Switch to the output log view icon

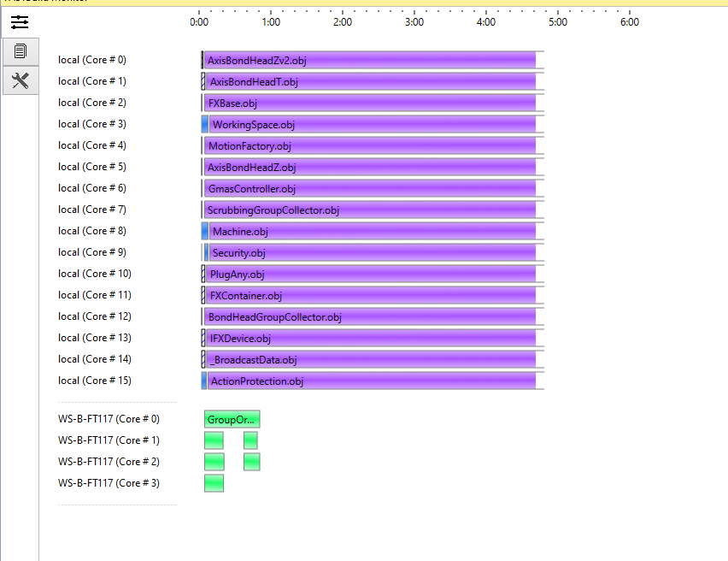coord(21,51)
